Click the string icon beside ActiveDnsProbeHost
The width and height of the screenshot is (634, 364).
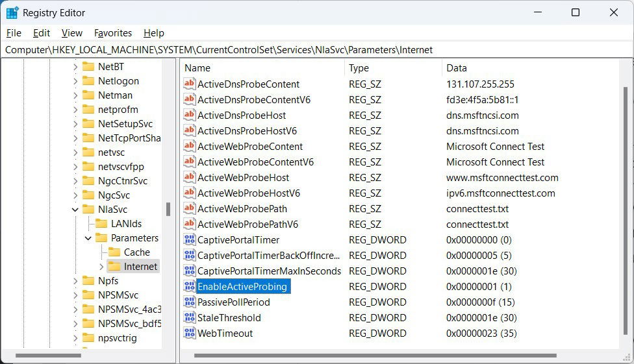189,115
